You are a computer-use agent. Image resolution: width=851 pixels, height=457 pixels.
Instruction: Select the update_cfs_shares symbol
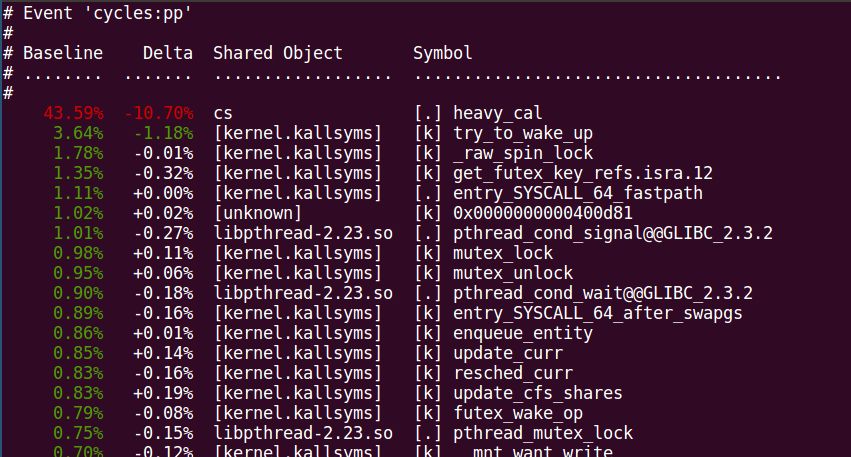(x=538, y=393)
